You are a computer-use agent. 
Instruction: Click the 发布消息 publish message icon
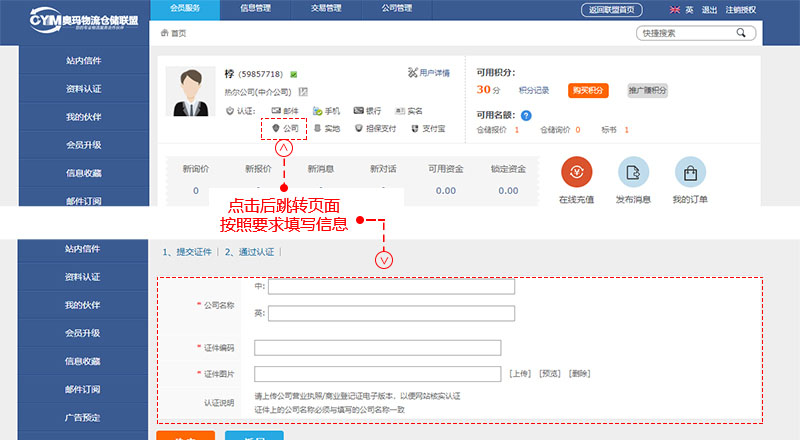[634, 173]
